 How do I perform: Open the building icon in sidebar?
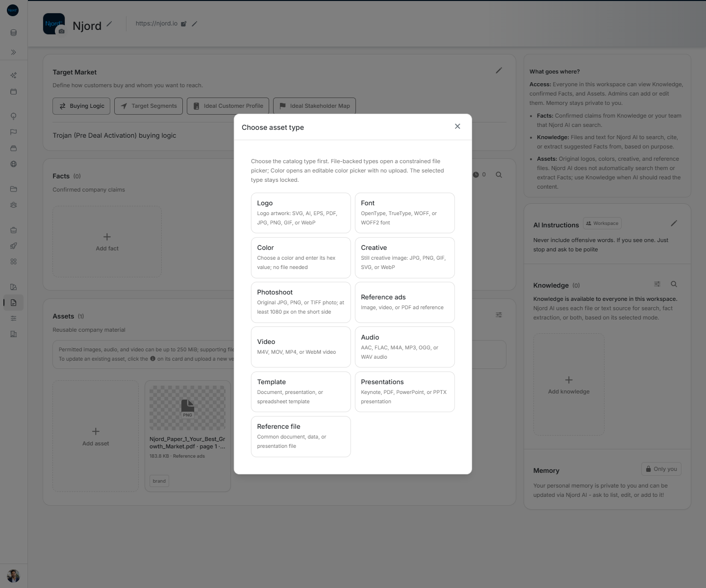14,334
